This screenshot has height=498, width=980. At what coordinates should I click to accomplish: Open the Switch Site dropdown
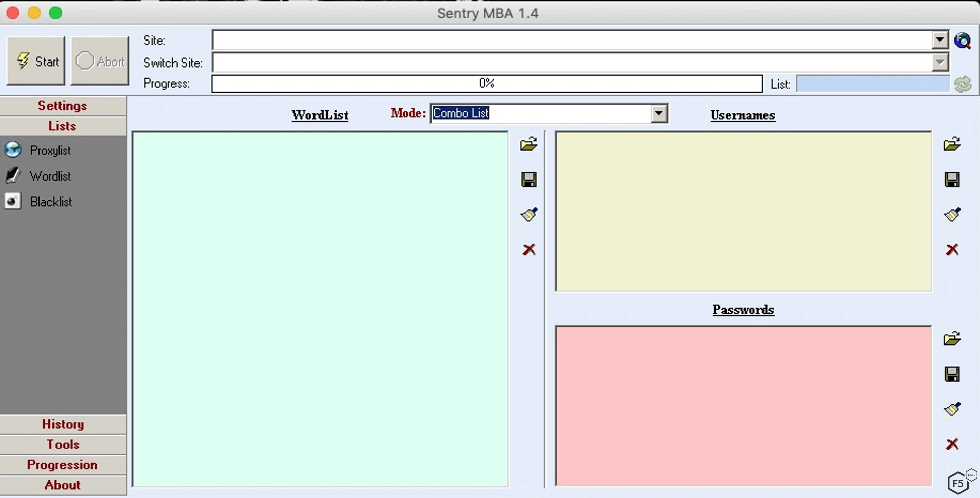pyautogui.click(x=939, y=63)
